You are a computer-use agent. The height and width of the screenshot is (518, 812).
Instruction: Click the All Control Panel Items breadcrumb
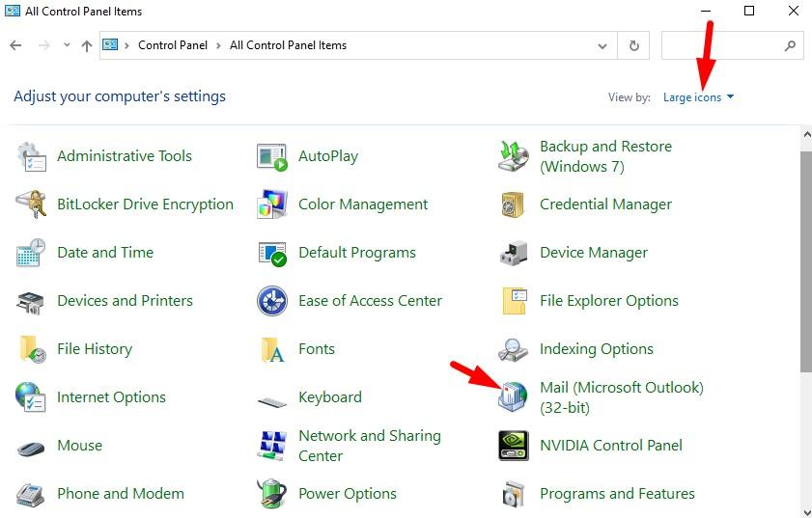288,45
